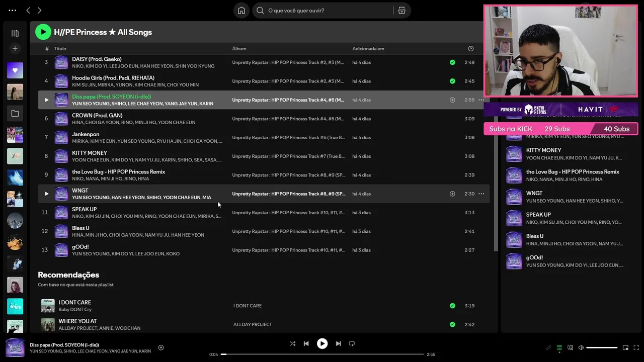Open Liked Songs heart tile
The height and width of the screenshot is (362, 644).
pos(15,70)
